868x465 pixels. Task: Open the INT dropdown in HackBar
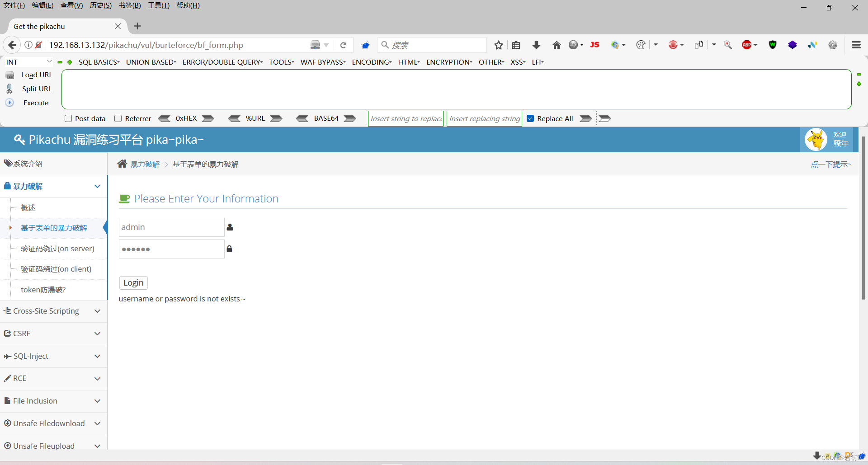click(28, 62)
